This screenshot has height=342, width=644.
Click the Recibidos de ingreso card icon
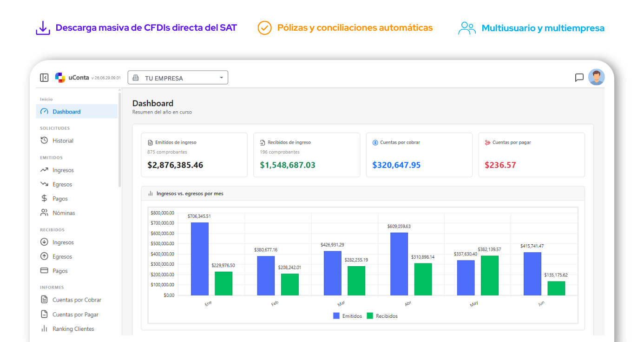263,142
